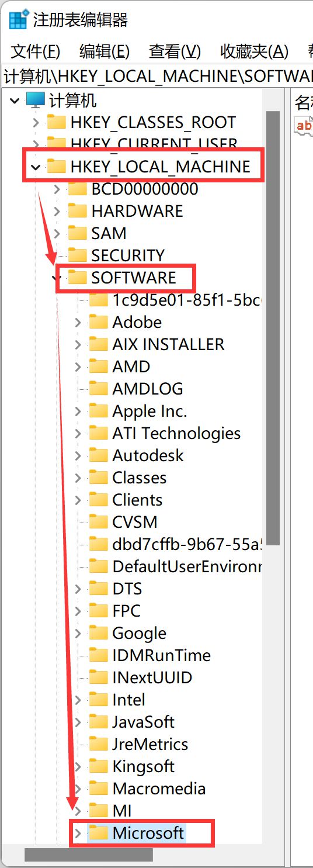This screenshot has width=313, height=868.
Task: Click the horizontal scrollbar thumb
Action: click(x=89, y=855)
